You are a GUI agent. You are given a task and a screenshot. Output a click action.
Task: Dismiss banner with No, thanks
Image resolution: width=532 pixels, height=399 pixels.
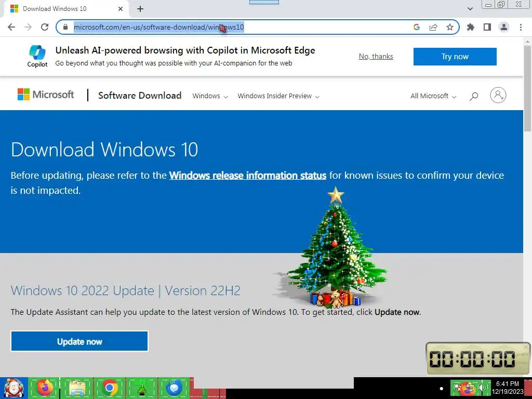click(x=376, y=56)
